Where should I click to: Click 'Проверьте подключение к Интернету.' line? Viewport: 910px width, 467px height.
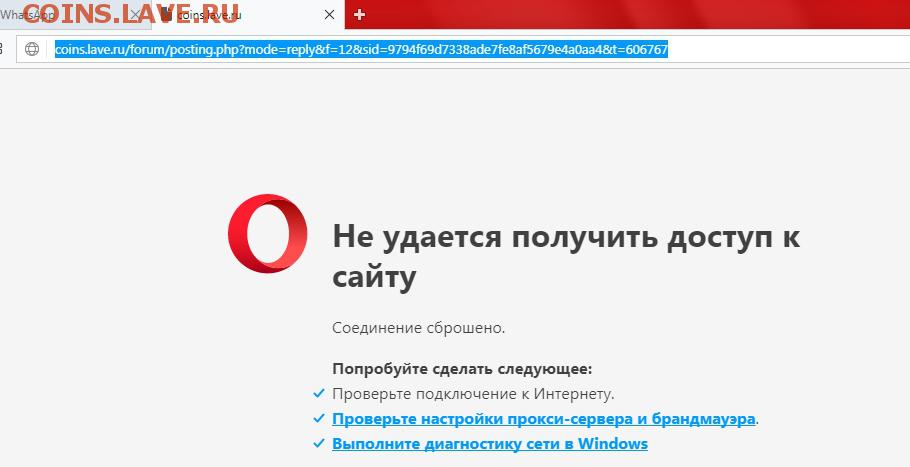(x=473, y=394)
